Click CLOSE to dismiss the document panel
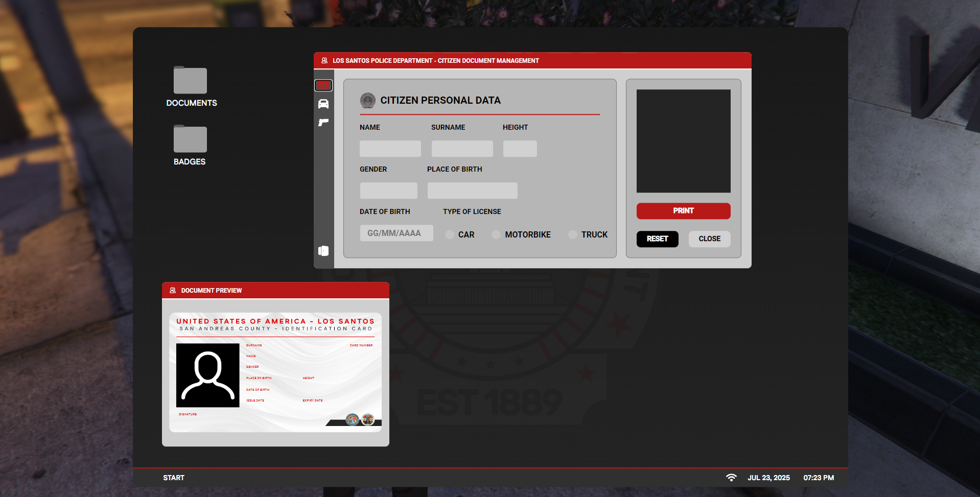 coord(709,239)
